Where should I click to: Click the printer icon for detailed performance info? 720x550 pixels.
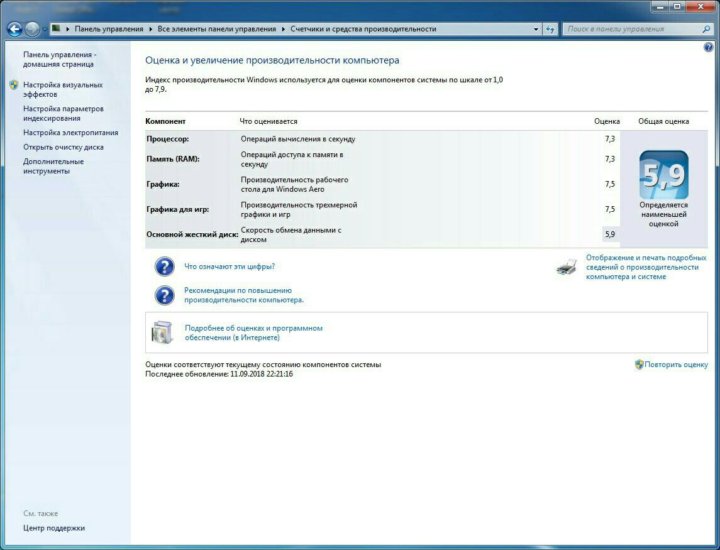567,267
